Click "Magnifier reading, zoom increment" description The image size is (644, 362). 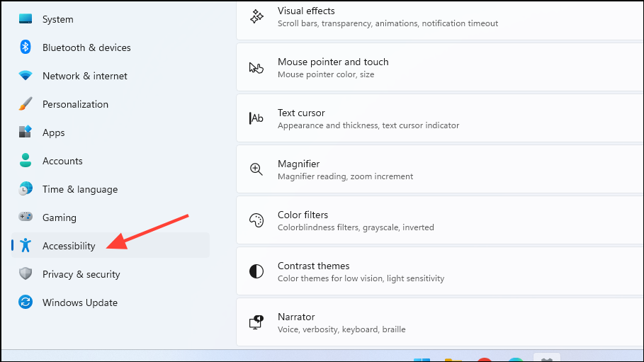(346, 176)
